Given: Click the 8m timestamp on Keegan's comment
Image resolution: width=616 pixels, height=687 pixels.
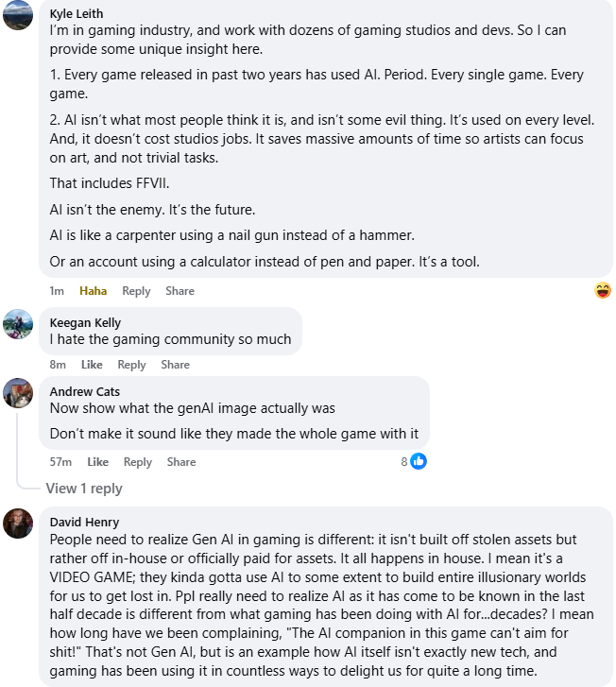Looking at the screenshot, I should coord(58,365).
